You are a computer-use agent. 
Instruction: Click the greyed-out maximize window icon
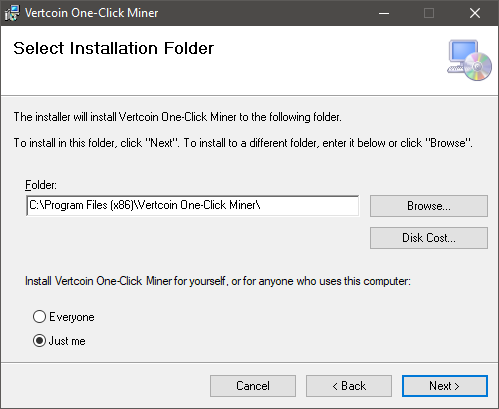coord(429,13)
